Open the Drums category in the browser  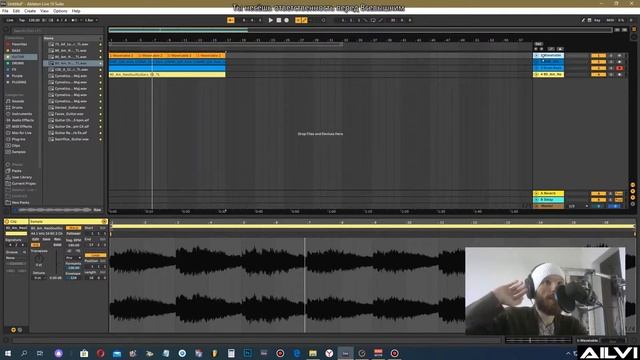tap(17, 108)
